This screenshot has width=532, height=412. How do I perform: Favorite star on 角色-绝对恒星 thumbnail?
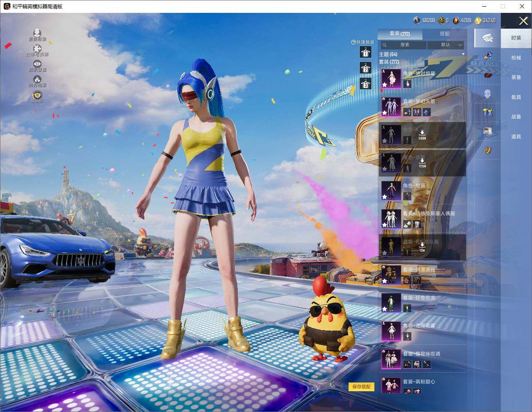click(385, 85)
